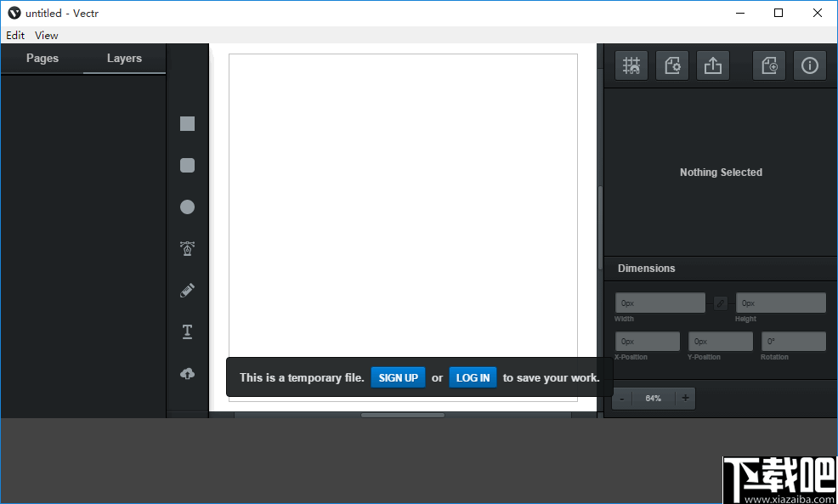Click the horizontal canvas scrollbar thumb
The height and width of the screenshot is (504, 838).
click(x=403, y=416)
